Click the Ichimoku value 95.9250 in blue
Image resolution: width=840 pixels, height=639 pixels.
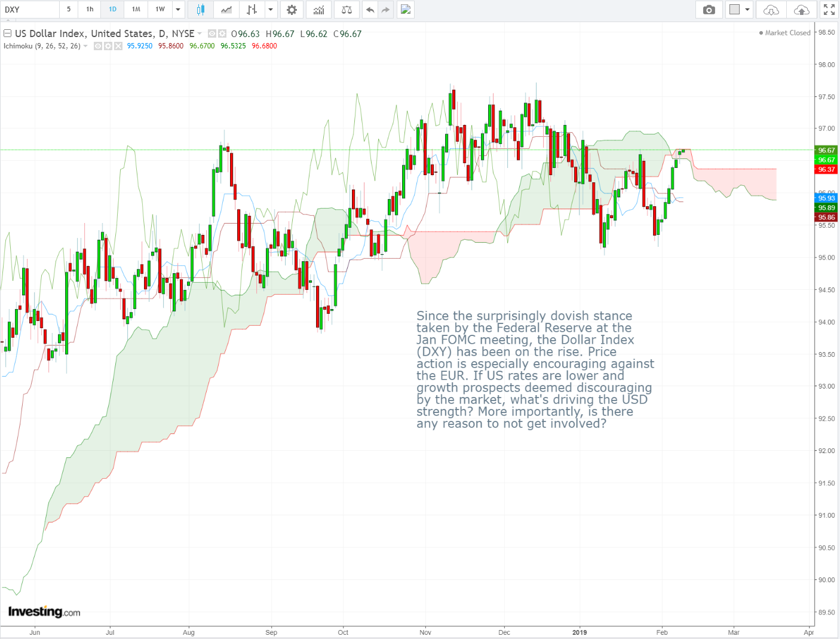pos(140,46)
